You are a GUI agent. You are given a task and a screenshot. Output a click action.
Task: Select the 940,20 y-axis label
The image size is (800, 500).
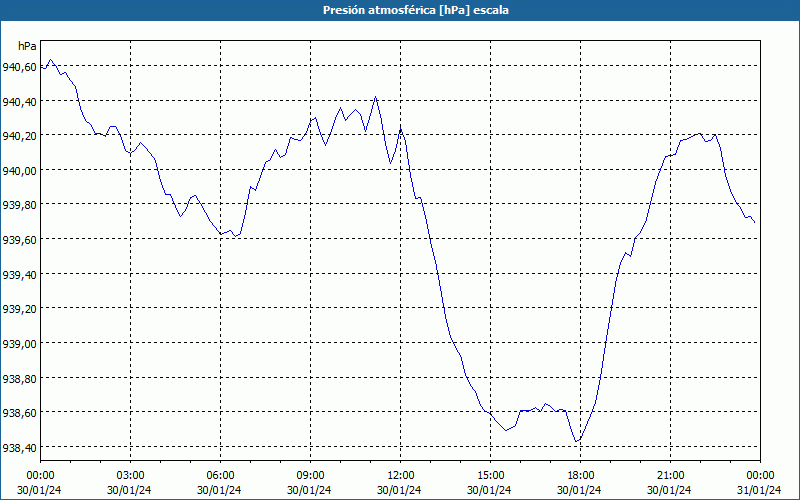tap(19, 136)
